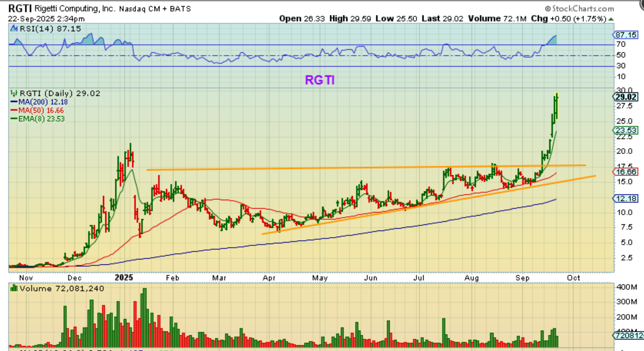Click the MA(50) red legend entry
This screenshot has width=644, height=351.
(37, 110)
